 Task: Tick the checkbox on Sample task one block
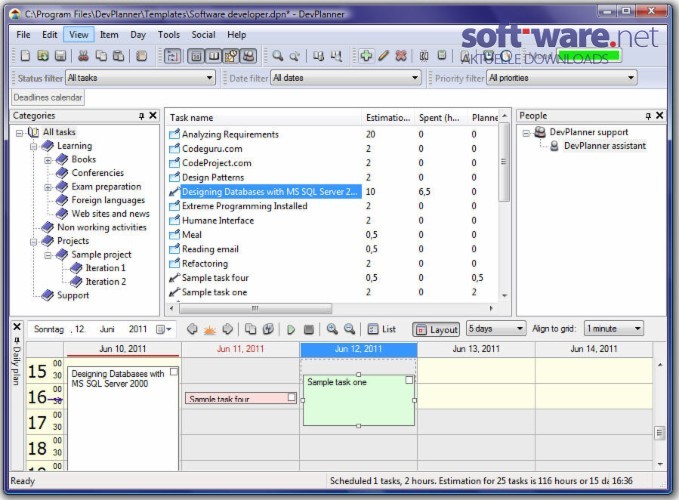point(409,380)
